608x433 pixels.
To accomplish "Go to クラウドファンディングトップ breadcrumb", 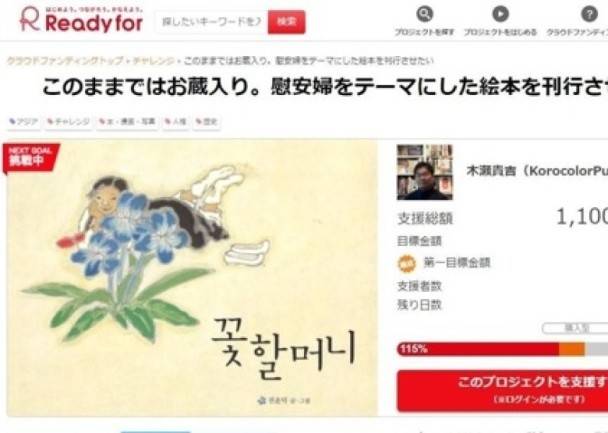I will 65,61.
